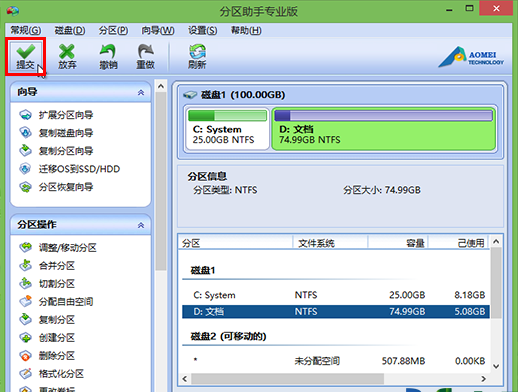Open the 复制分区向导 wizard

pos(56,151)
